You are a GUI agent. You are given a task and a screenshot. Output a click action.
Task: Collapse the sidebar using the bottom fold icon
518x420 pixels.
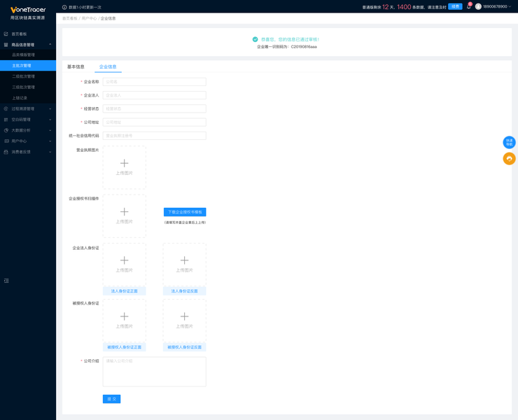[x=6, y=281]
